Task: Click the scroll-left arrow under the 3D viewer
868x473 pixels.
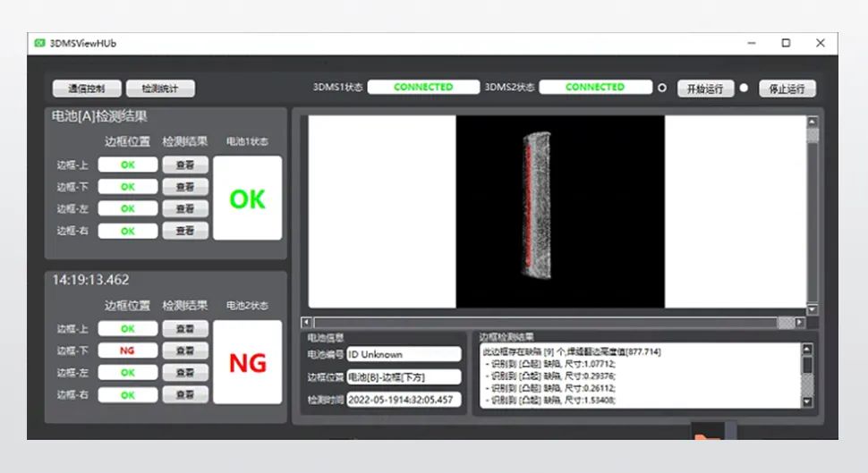Action: 307,322
